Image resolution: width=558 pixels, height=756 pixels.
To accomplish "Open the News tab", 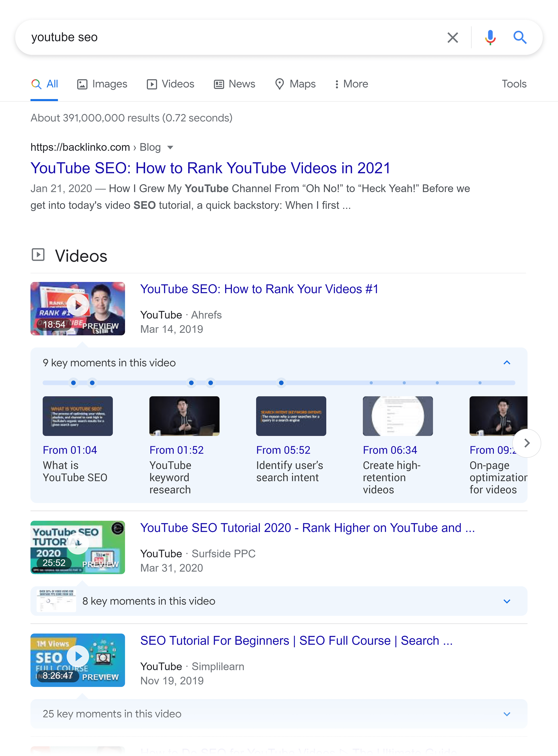I will tap(234, 84).
